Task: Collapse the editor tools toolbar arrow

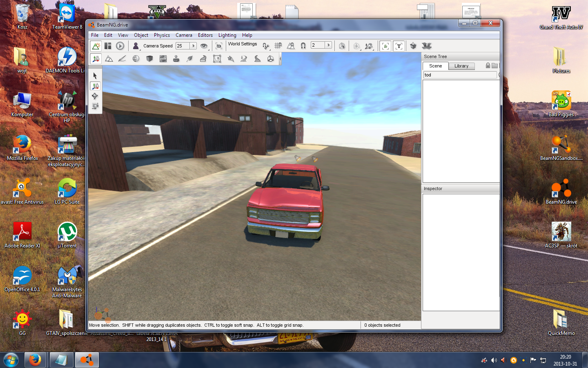Action: tap(280, 59)
